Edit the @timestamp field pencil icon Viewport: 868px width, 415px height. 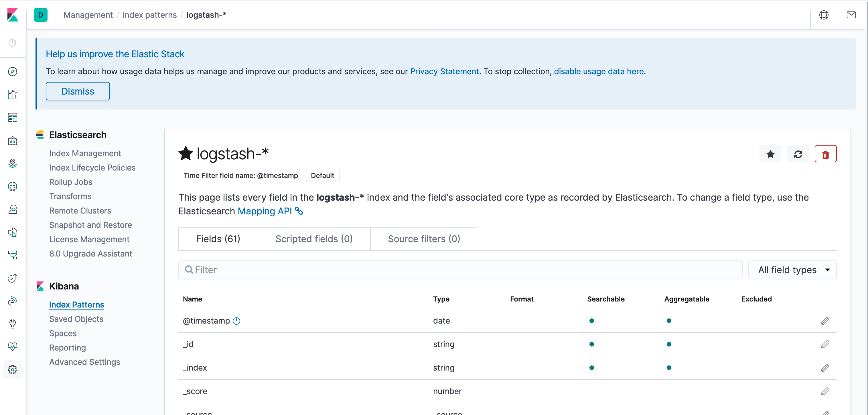pos(825,321)
